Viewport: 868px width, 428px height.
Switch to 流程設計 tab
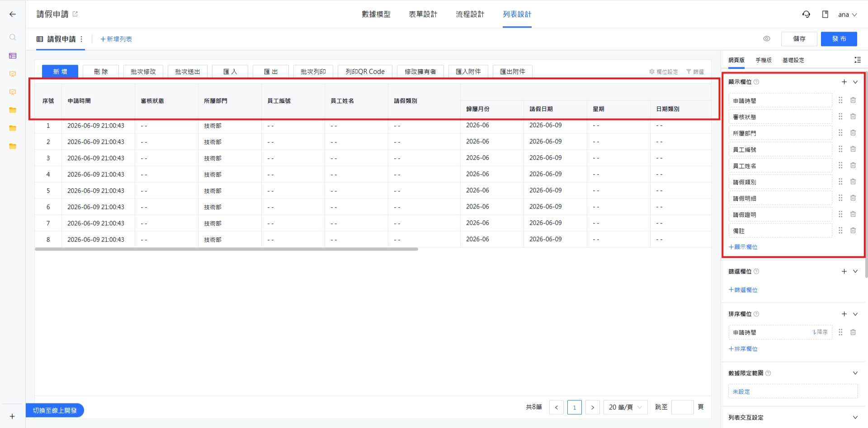click(x=470, y=14)
